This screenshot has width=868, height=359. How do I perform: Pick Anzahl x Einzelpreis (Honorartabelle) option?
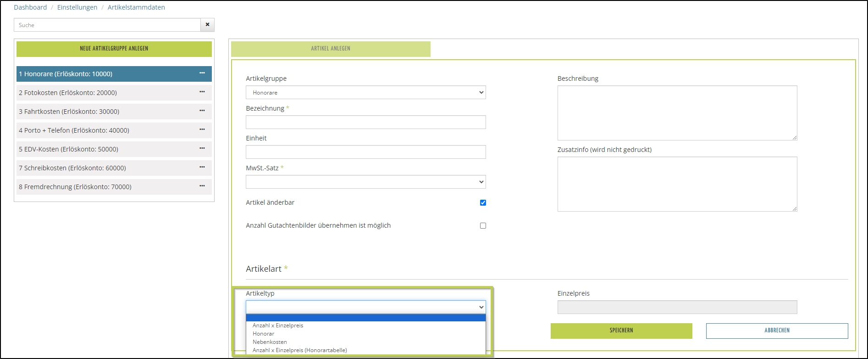click(x=299, y=350)
